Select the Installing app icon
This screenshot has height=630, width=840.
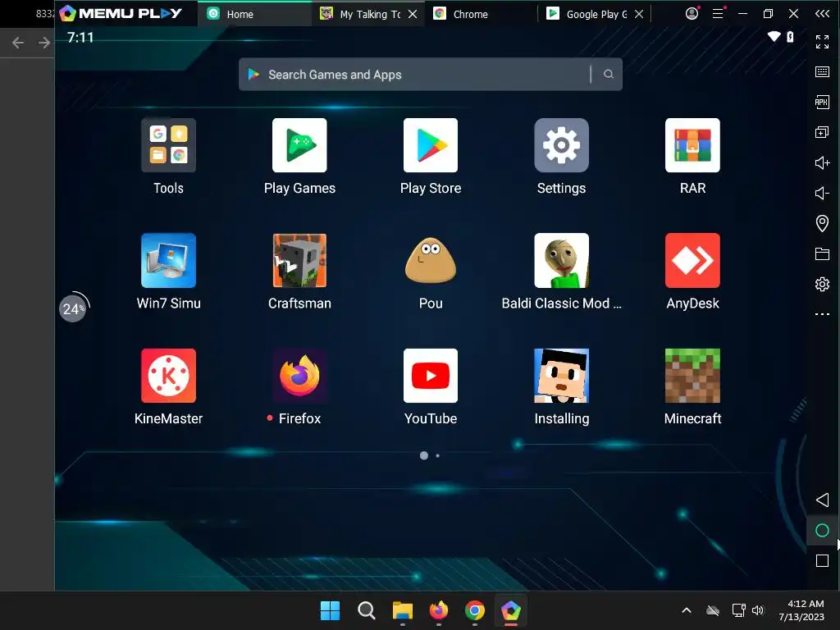tap(561, 376)
